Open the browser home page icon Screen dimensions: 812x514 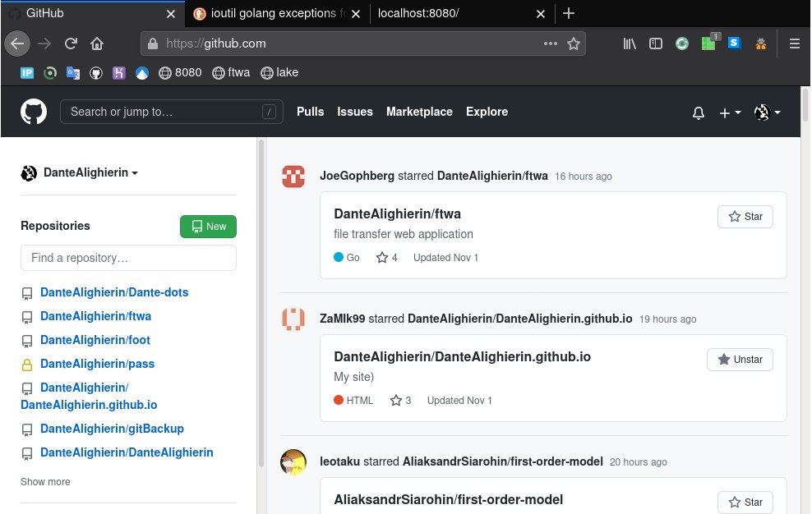pos(97,44)
